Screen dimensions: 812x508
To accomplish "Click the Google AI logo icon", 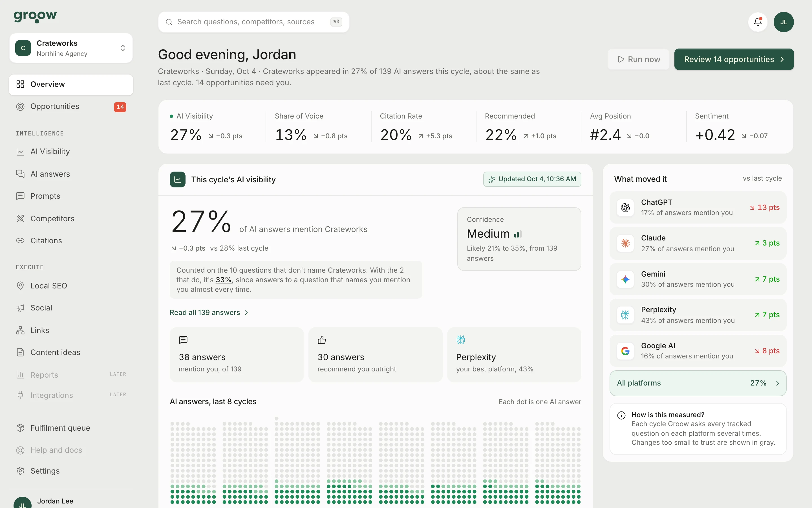I will tap(625, 351).
